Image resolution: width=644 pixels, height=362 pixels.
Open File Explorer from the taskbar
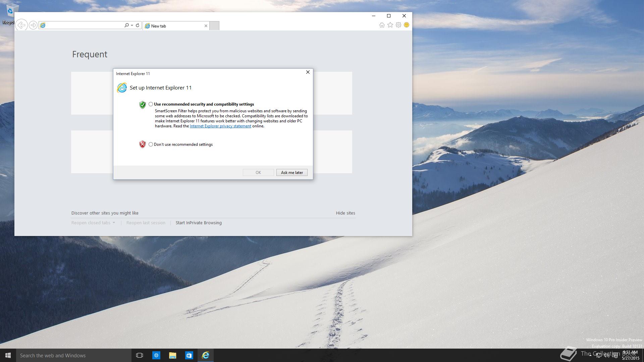[x=172, y=355]
